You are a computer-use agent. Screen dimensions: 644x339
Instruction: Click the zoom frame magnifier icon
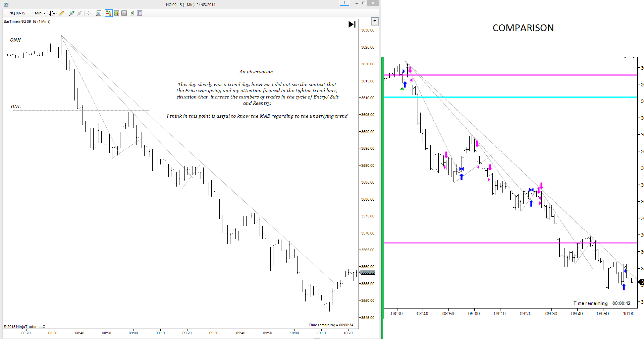click(99, 13)
